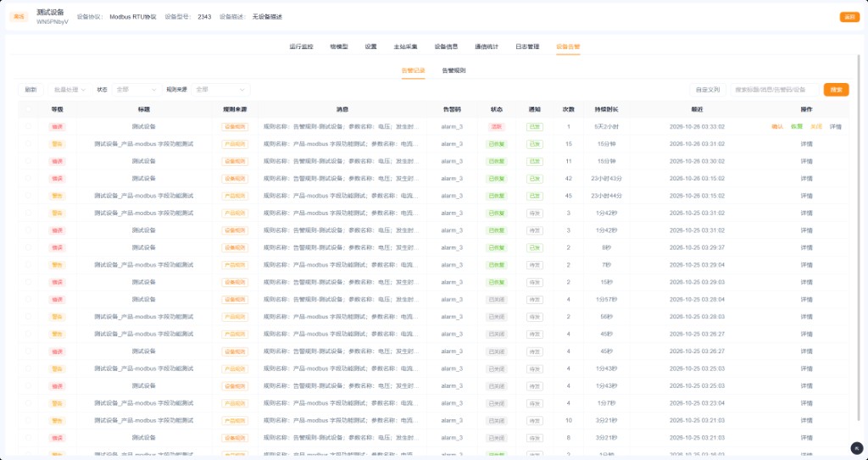Click the round floating button at bottom-right corner
868x460 pixels.
pos(856,448)
